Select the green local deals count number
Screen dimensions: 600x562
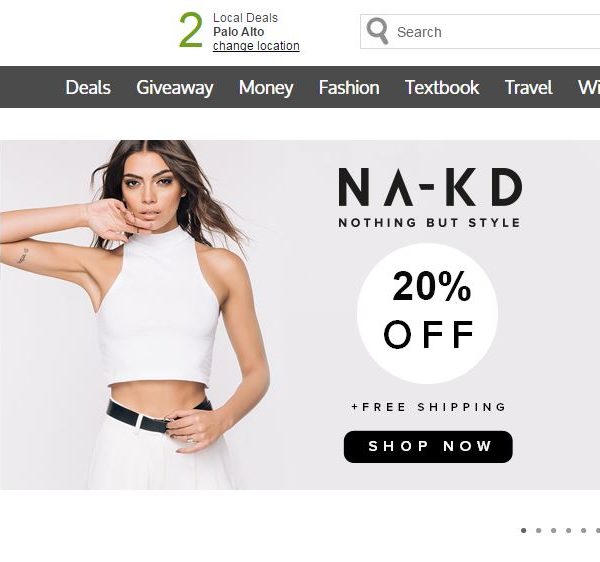(x=191, y=30)
